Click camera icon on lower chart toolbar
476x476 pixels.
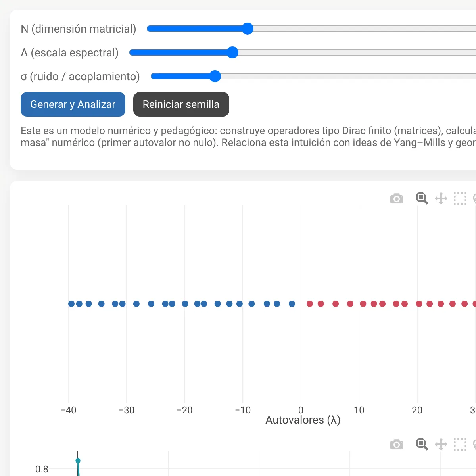(x=397, y=444)
